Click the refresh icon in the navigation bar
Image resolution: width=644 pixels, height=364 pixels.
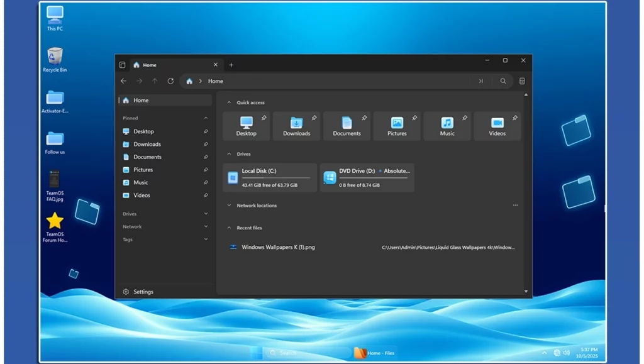coord(170,81)
